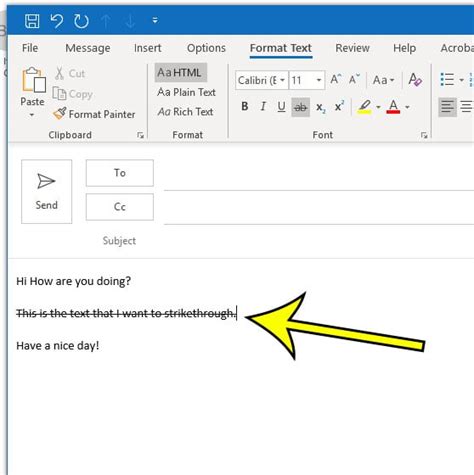Apply superscript formatting
The height and width of the screenshot is (475, 474).
339,107
